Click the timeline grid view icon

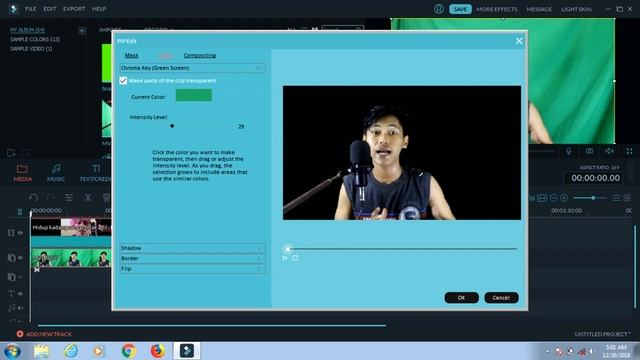[627, 198]
